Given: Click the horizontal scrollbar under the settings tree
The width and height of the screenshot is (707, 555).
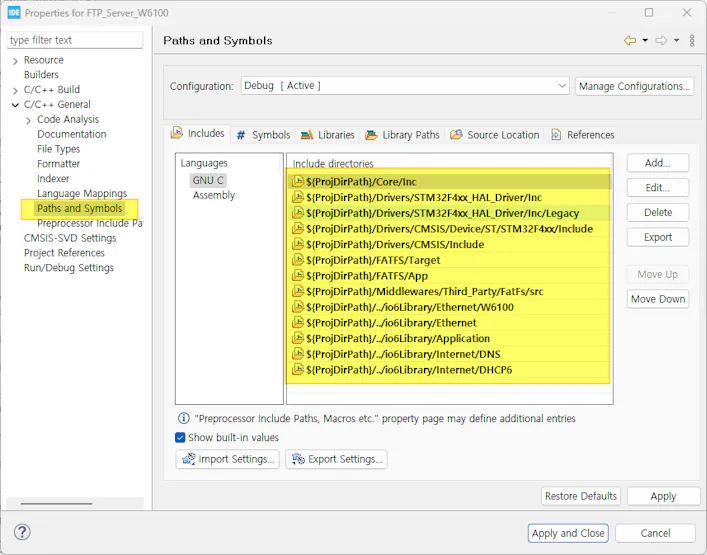Looking at the screenshot, I should click(56, 503).
